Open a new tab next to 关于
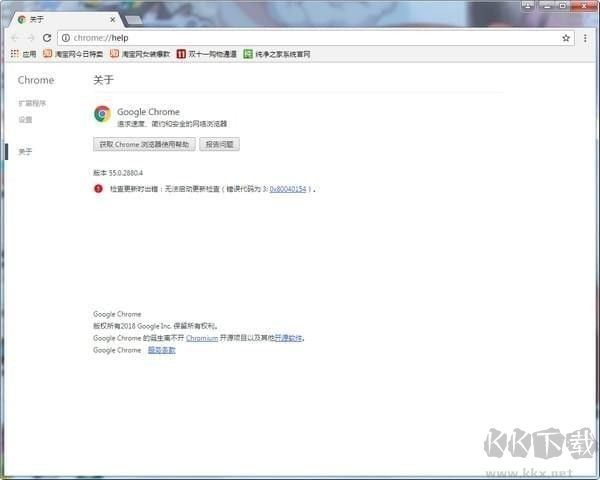This screenshot has width=600, height=480. [134, 20]
